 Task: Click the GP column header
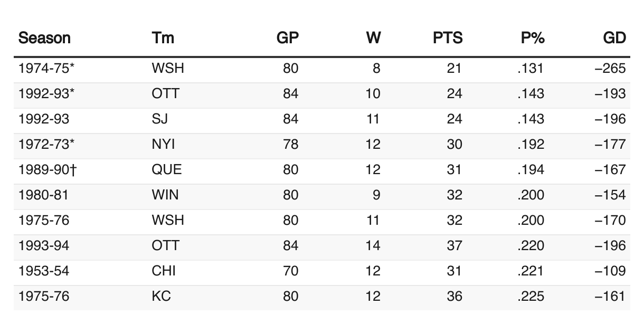(x=288, y=38)
